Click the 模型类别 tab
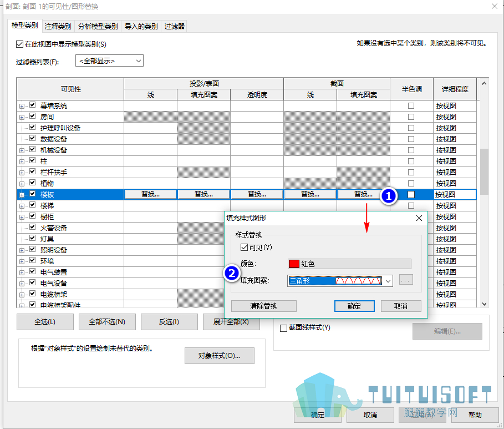504x429 pixels. (x=25, y=26)
